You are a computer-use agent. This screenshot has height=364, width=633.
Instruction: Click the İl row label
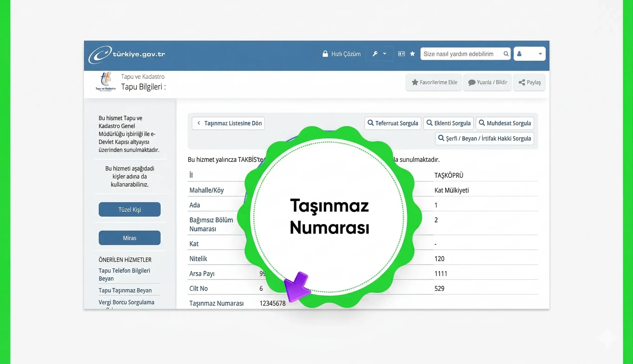tap(191, 175)
